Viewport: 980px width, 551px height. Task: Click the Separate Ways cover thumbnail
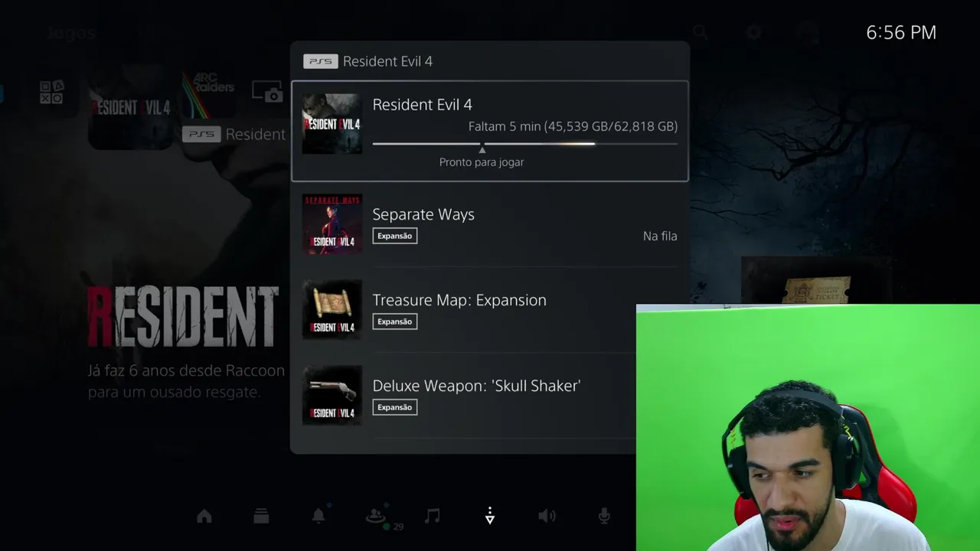(x=332, y=224)
